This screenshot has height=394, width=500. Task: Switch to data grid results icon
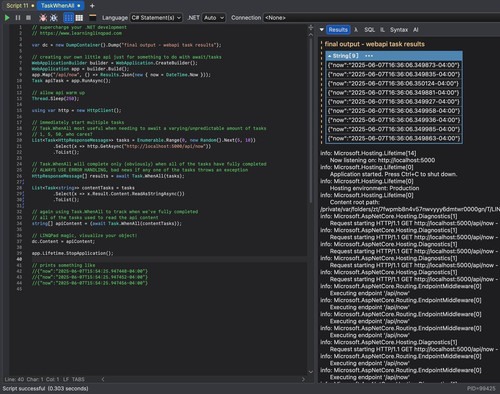(x=79, y=18)
